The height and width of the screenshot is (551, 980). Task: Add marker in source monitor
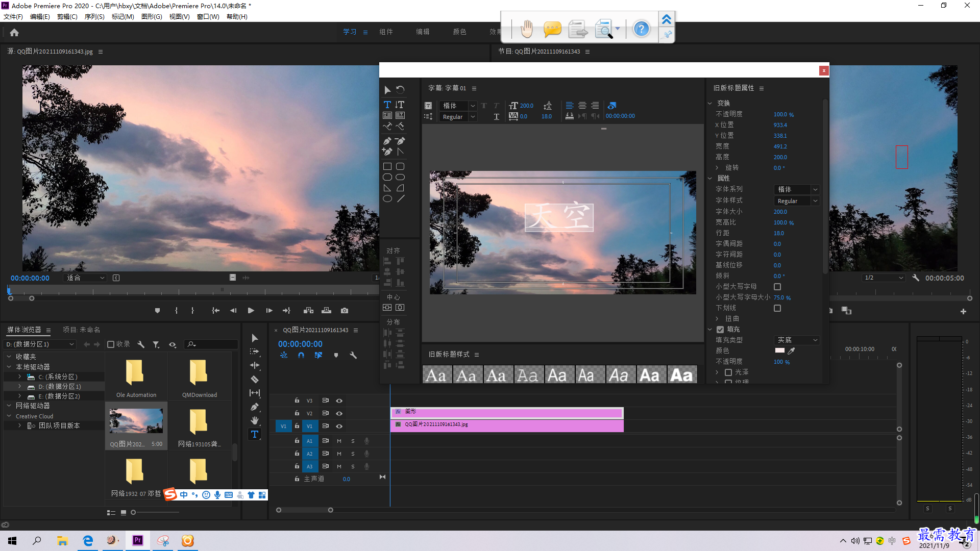157,310
